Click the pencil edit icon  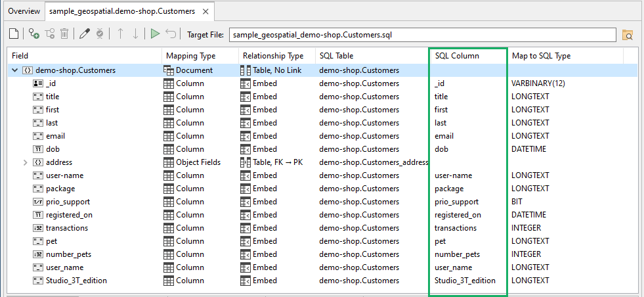84,34
